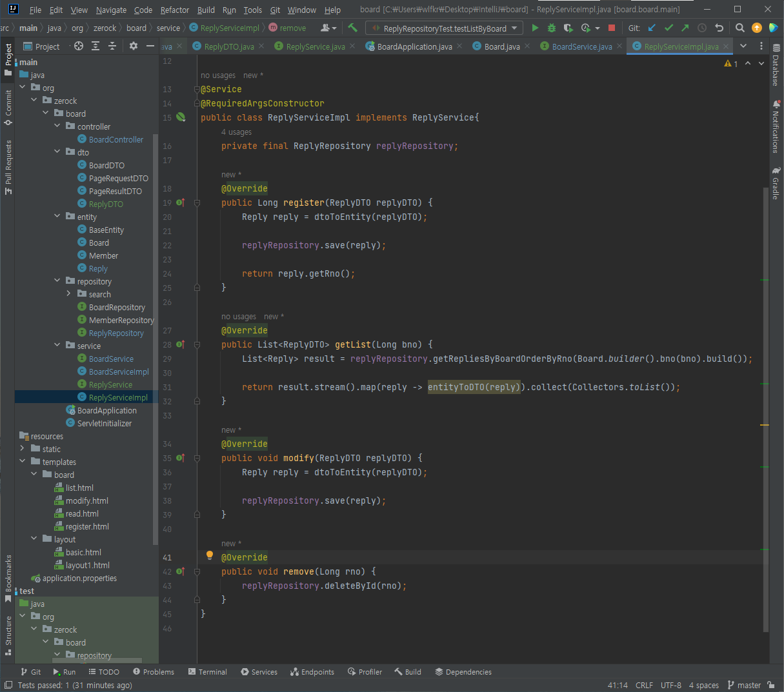Viewport: 784px width, 692px height.
Task: Hide the Project tool window
Action: (x=150, y=46)
